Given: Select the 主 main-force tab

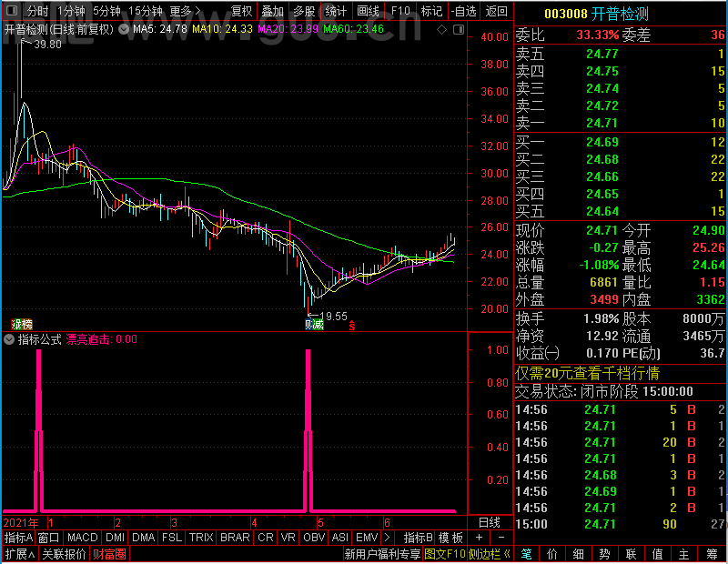Looking at the screenshot, I should click(684, 554).
